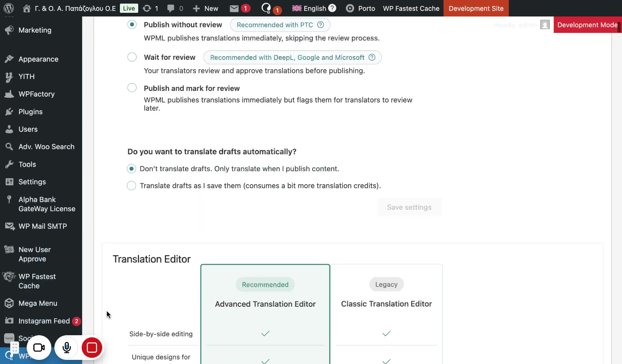622x364 pixels.
Task: Select the Wait for review option
Action: (x=132, y=57)
